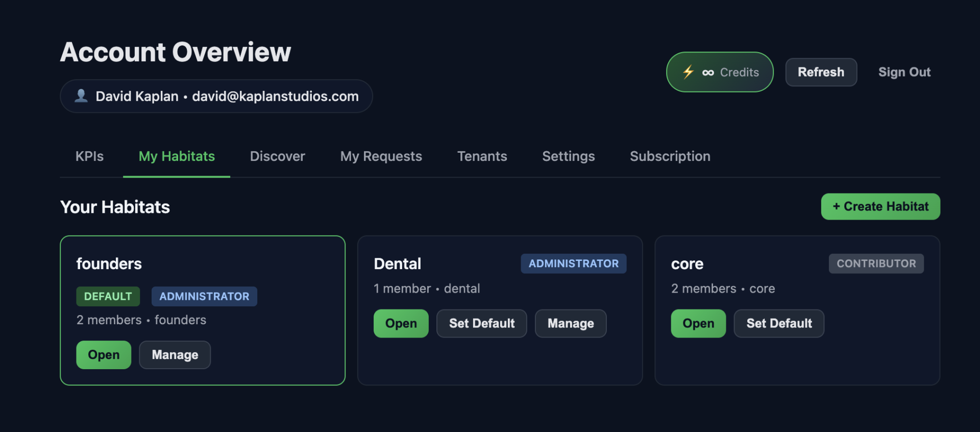Screen dimensions: 980x432
Task: Open the founders habitat
Action: pos(104,355)
